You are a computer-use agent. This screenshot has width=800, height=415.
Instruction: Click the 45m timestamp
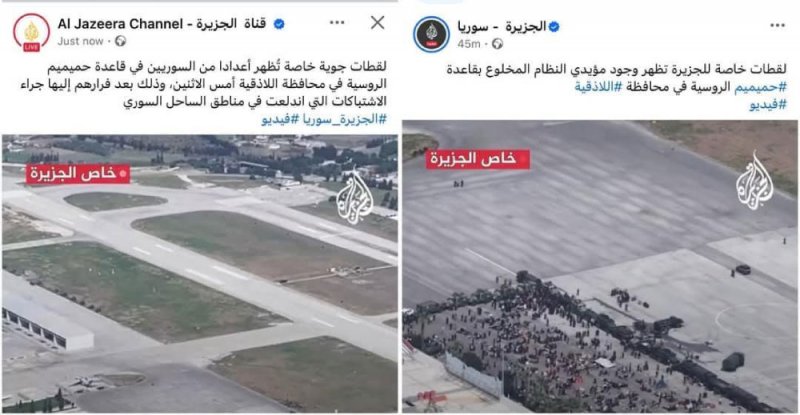pyautogui.click(x=468, y=44)
